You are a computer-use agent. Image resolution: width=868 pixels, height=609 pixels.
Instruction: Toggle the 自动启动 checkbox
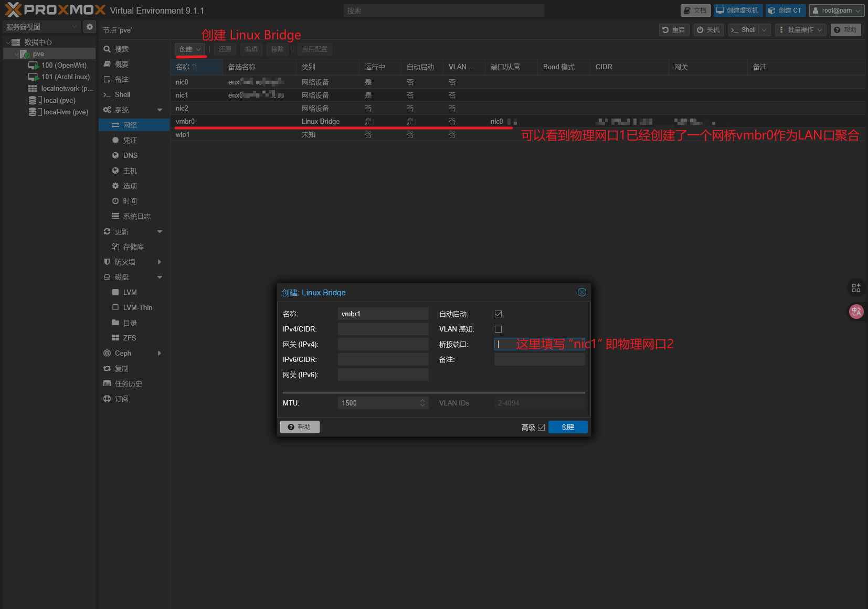coord(498,314)
